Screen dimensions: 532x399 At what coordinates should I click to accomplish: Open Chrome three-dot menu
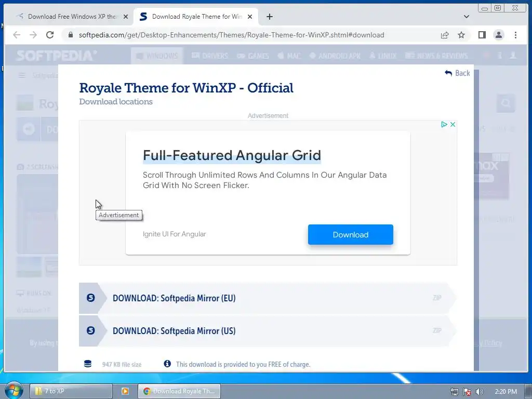[x=515, y=35]
